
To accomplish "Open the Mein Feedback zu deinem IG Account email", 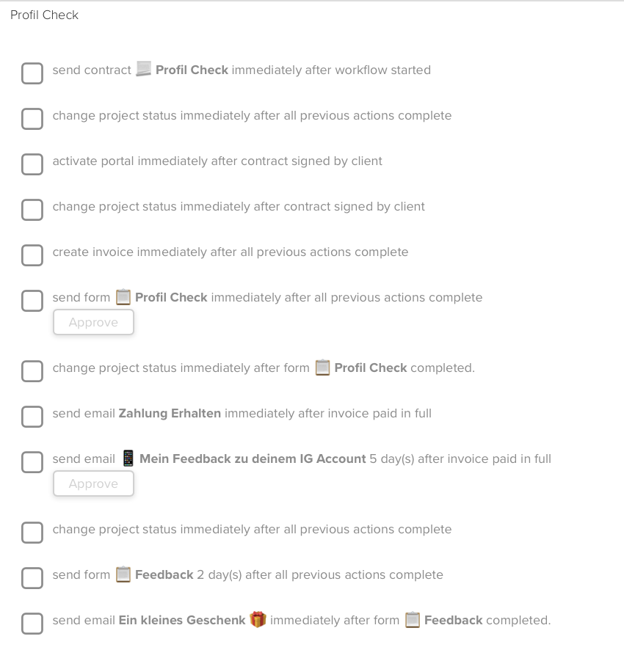I will point(253,459).
